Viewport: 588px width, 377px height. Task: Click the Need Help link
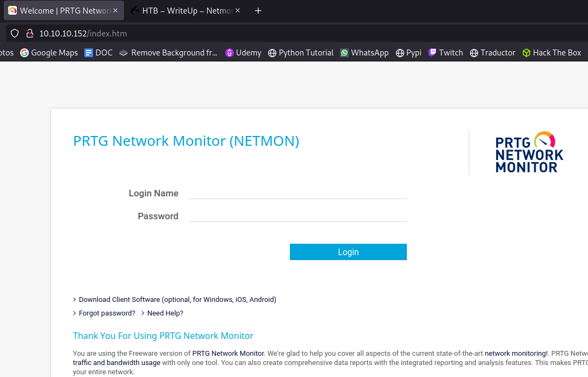(165, 313)
